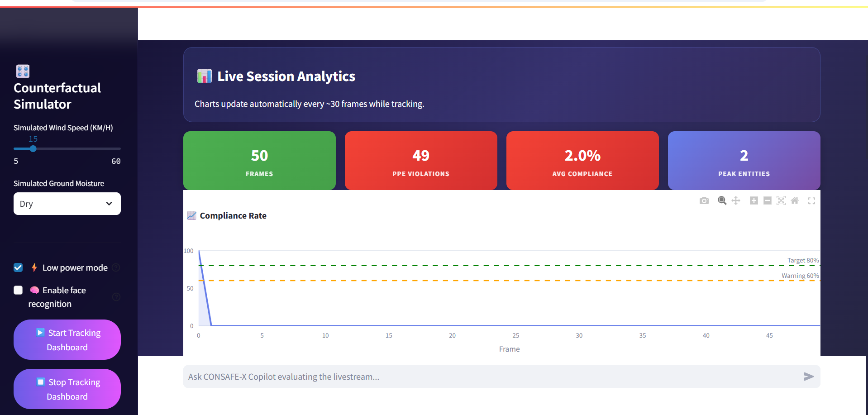Download chart as PNG camera icon
This screenshot has width=868, height=415.
point(704,200)
